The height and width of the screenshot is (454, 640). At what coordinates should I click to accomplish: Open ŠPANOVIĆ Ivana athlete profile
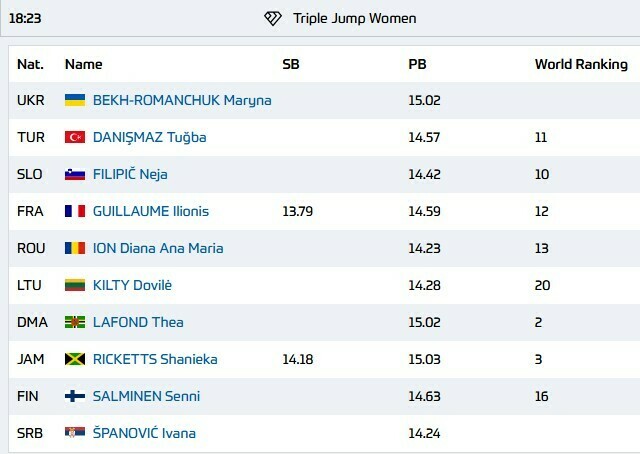pyautogui.click(x=144, y=433)
